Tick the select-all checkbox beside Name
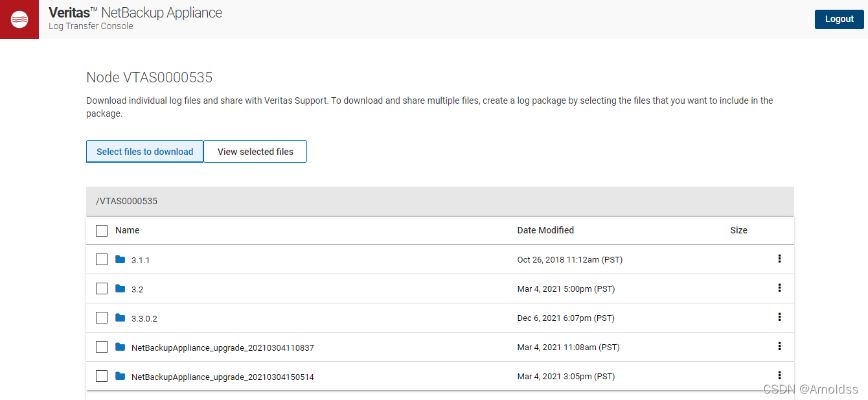This screenshot has height=400, width=868. point(102,231)
